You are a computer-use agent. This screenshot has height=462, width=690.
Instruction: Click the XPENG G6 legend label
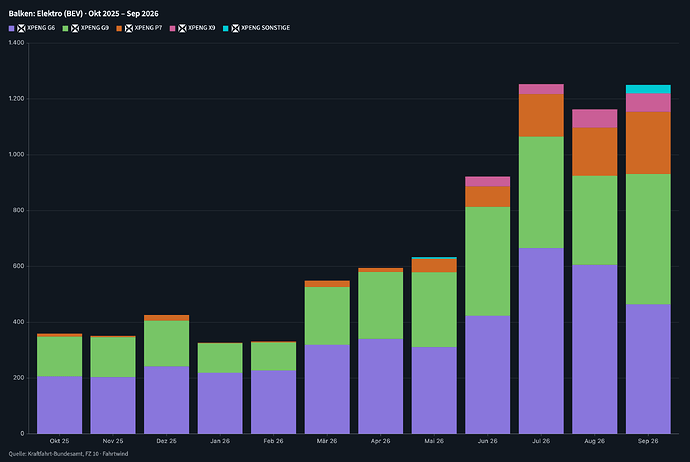coord(41,28)
